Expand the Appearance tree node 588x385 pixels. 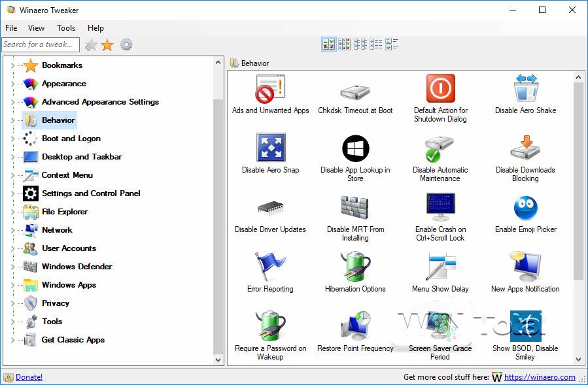(12, 84)
